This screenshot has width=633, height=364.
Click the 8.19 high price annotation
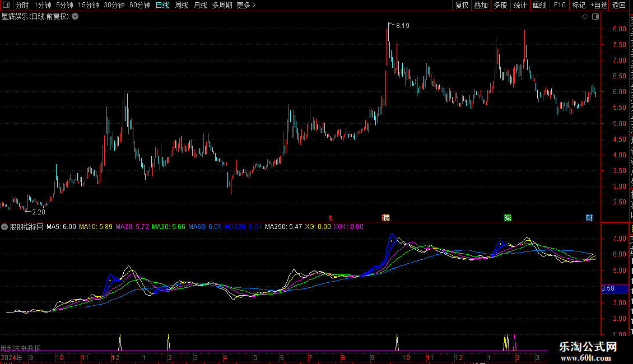[403, 26]
